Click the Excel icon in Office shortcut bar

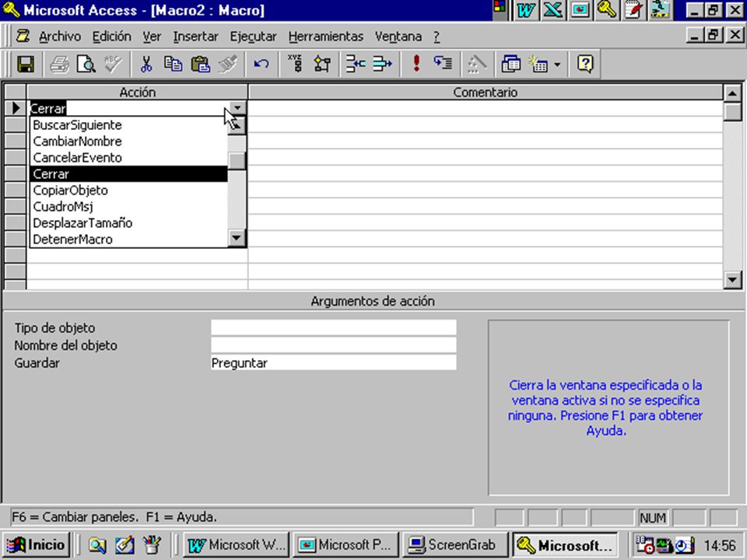pyautogui.click(x=552, y=10)
